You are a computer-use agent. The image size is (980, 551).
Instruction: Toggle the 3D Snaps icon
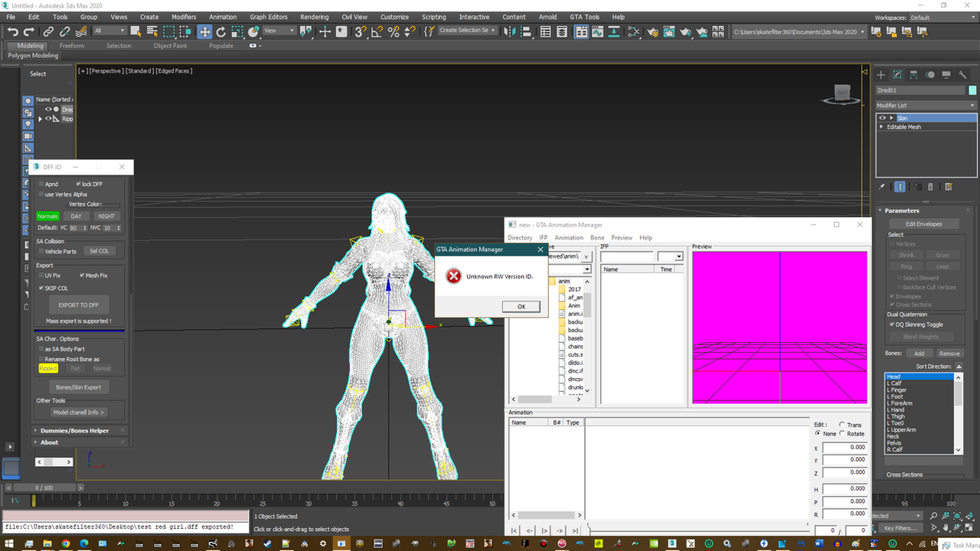click(360, 31)
